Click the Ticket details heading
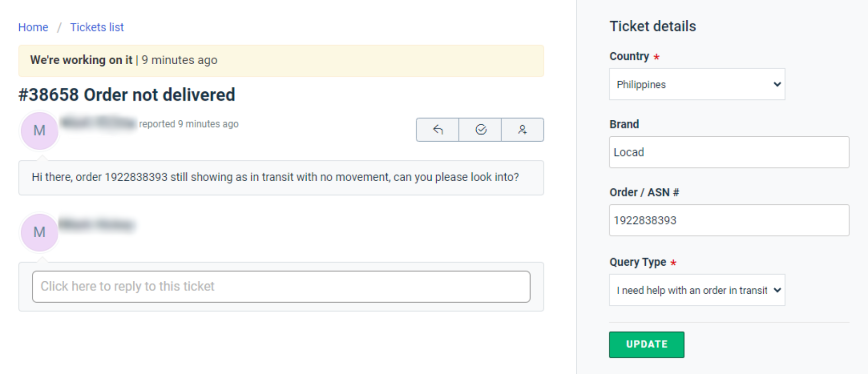This screenshot has height=374, width=868. pyautogui.click(x=653, y=26)
